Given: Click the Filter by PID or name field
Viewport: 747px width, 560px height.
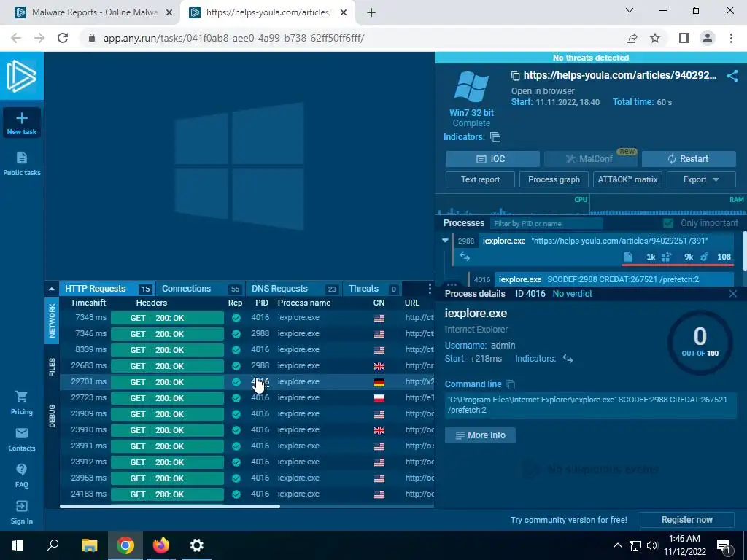Looking at the screenshot, I should point(546,223).
